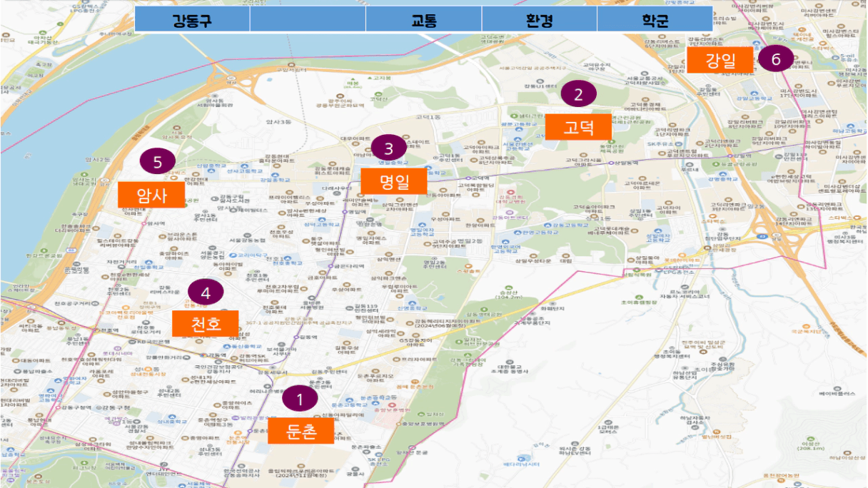Click the orange 강일 label
868x488 pixels.
(x=720, y=59)
